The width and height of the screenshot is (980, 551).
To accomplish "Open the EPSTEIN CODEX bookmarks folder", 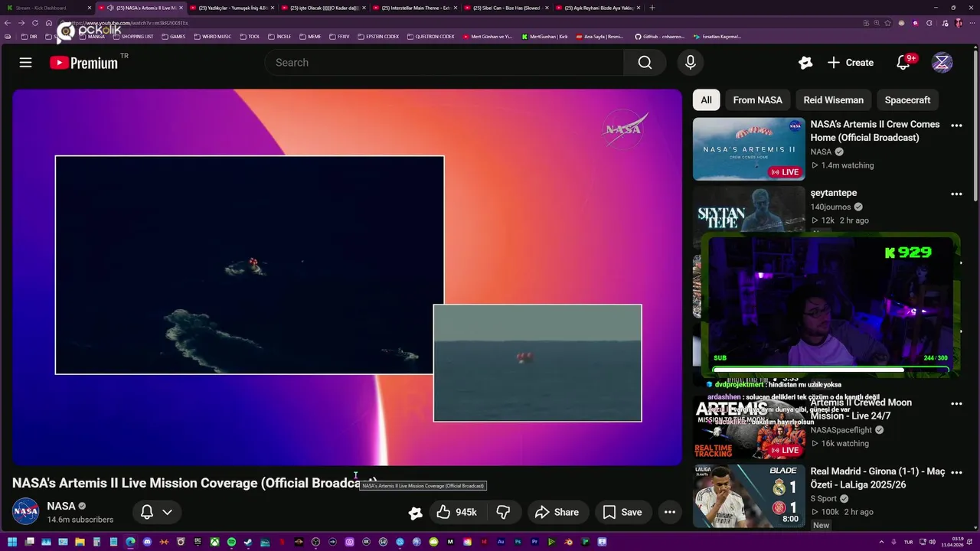I will tap(378, 37).
